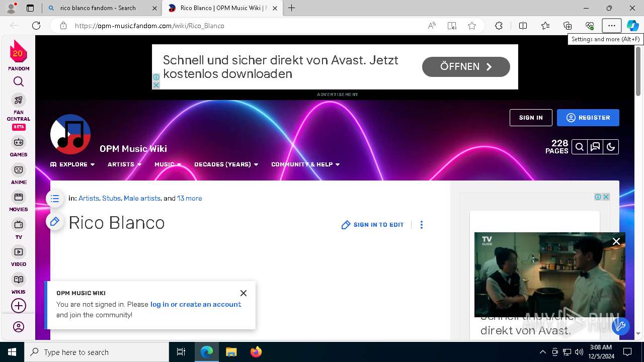644x362 pixels.
Task: Click the sidebar search magnifier icon
Action: (x=19, y=82)
